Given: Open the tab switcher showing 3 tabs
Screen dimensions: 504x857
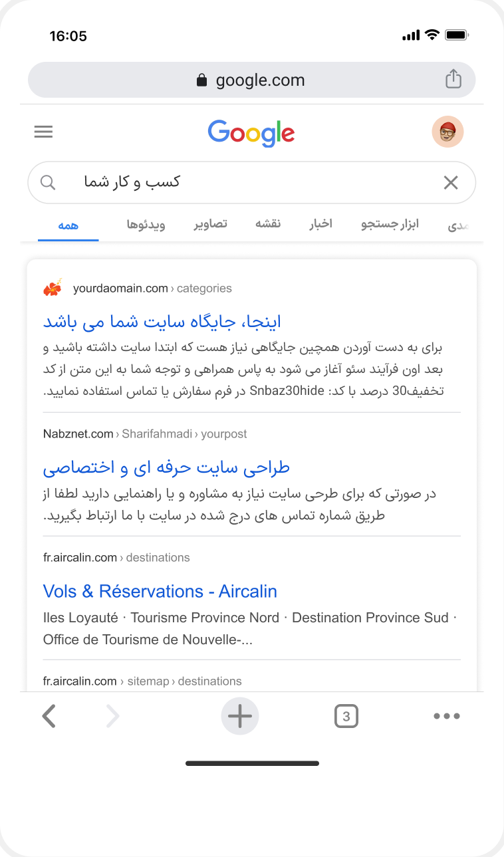Looking at the screenshot, I should 346,716.
